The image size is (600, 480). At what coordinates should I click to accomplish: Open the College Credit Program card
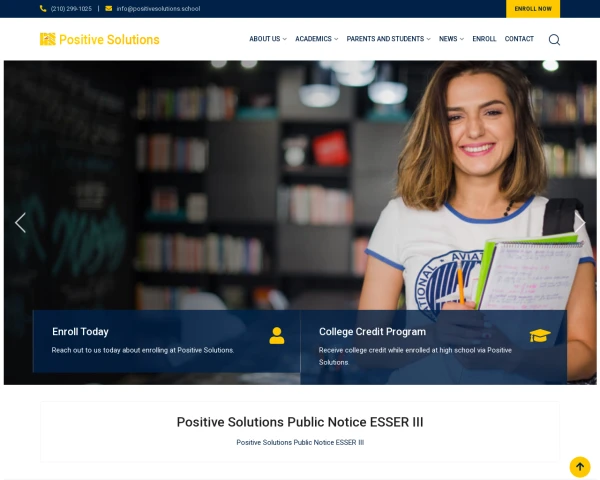(434, 347)
